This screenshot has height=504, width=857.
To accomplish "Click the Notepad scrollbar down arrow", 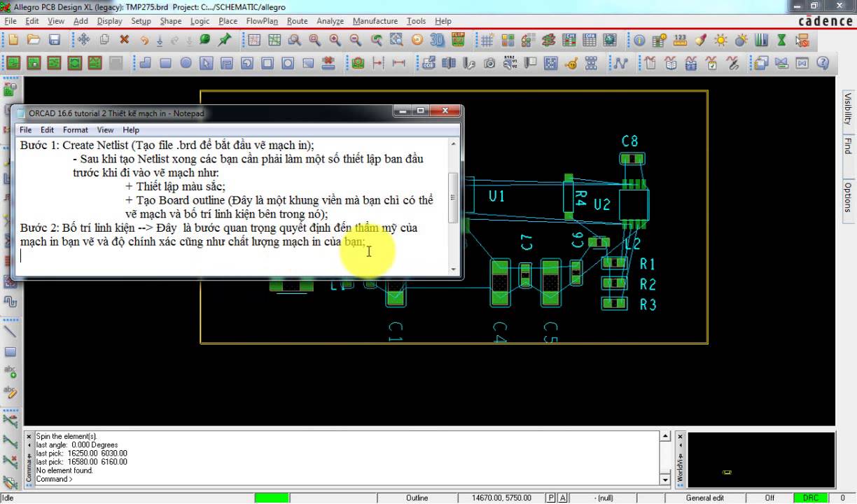I will pyautogui.click(x=453, y=269).
